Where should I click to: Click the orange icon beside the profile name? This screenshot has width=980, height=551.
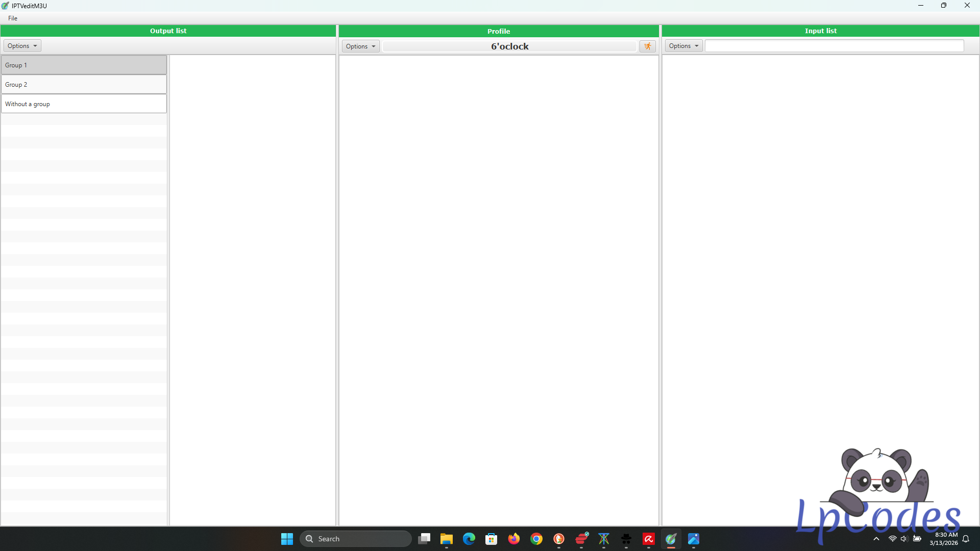(x=647, y=46)
